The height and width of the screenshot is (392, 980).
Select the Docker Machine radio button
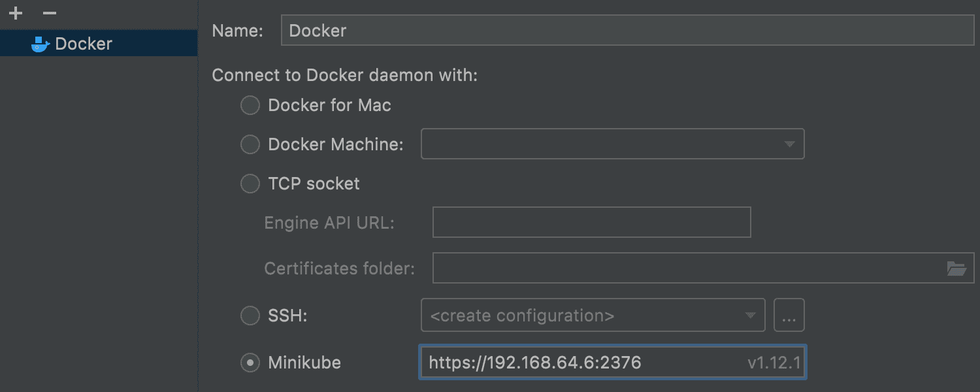coord(250,144)
